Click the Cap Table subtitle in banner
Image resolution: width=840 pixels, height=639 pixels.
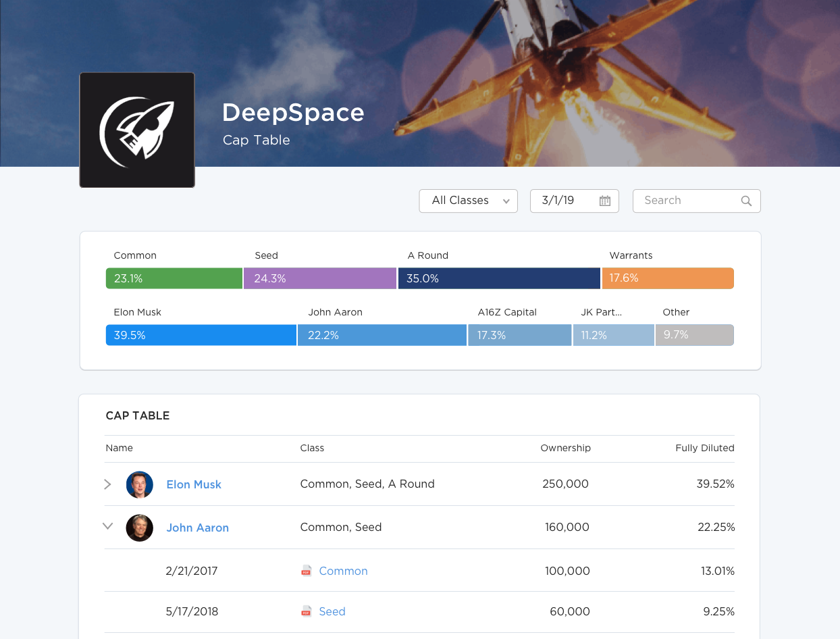pyautogui.click(x=257, y=140)
